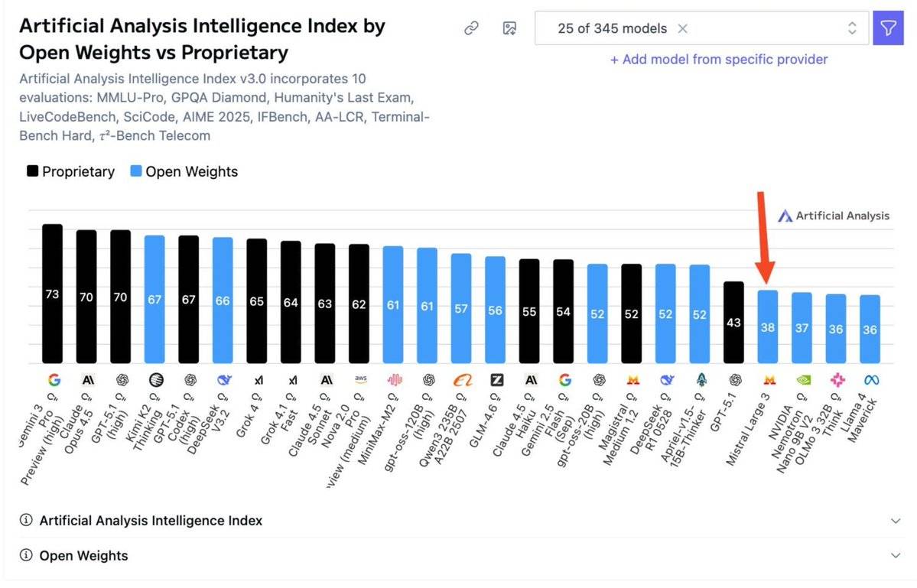
Task: Open the filter icon button
Action: pos(888,28)
